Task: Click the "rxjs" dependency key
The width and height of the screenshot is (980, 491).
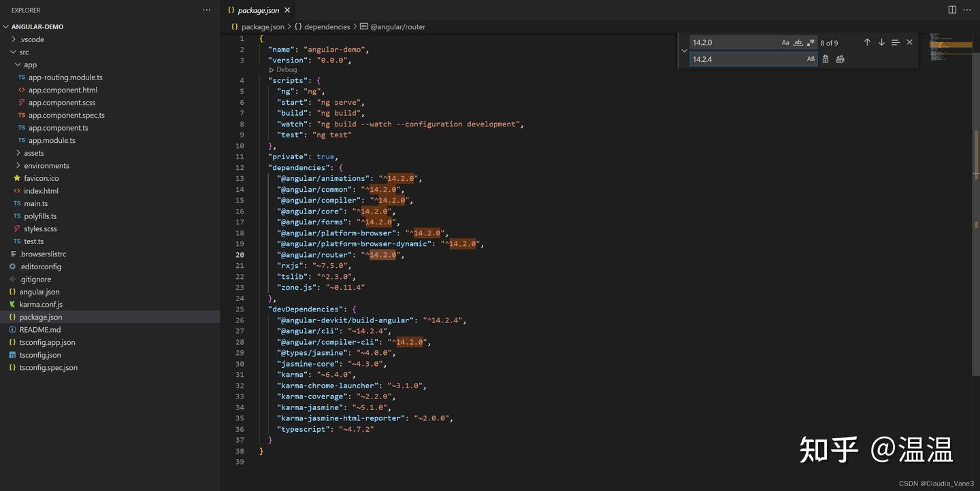Action: [x=291, y=266]
